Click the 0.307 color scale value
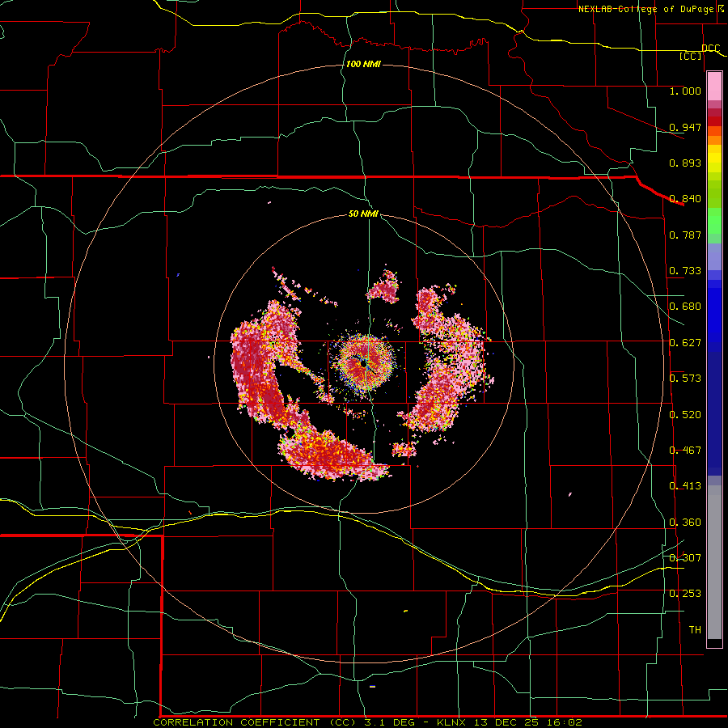728x728 pixels. point(685,558)
